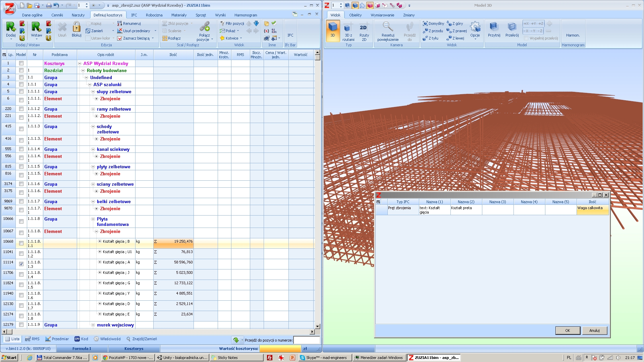Click the Anuluj button
The image size is (644, 362).
pos(594,330)
